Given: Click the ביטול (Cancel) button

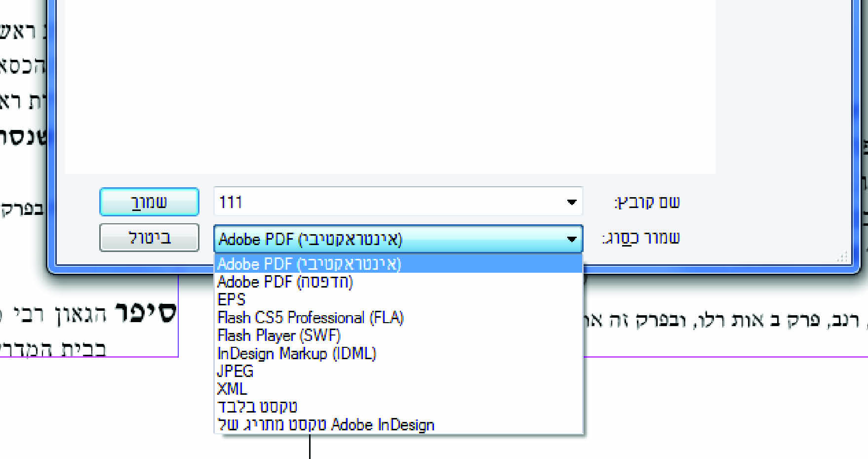Looking at the screenshot, I should tap(149, 238).
